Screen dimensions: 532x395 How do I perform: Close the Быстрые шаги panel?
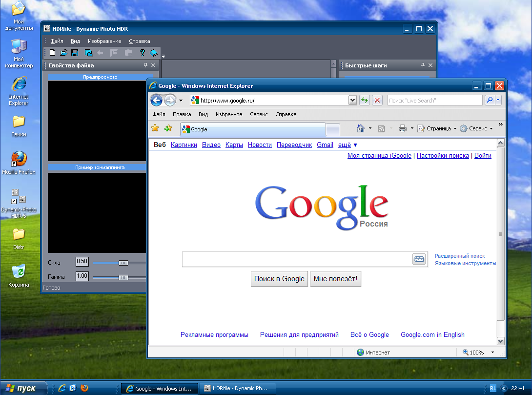[430, 65]
